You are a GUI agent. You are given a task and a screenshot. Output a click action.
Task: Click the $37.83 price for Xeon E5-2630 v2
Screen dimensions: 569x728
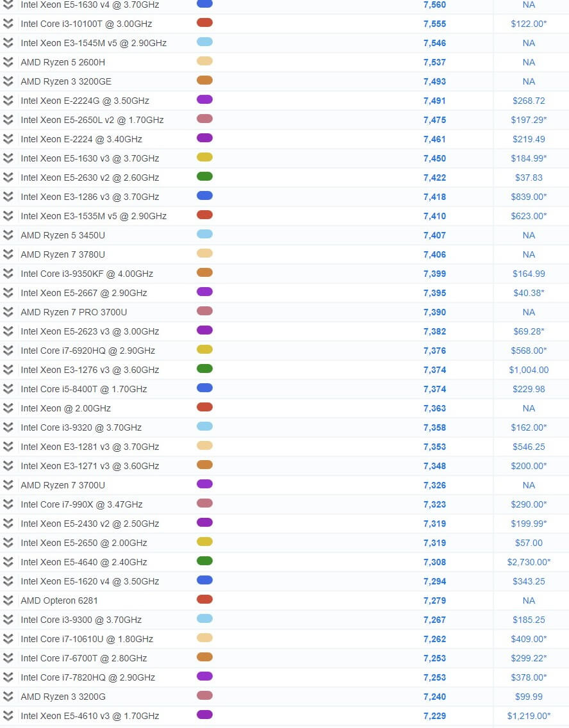click(x=529, y=178)
